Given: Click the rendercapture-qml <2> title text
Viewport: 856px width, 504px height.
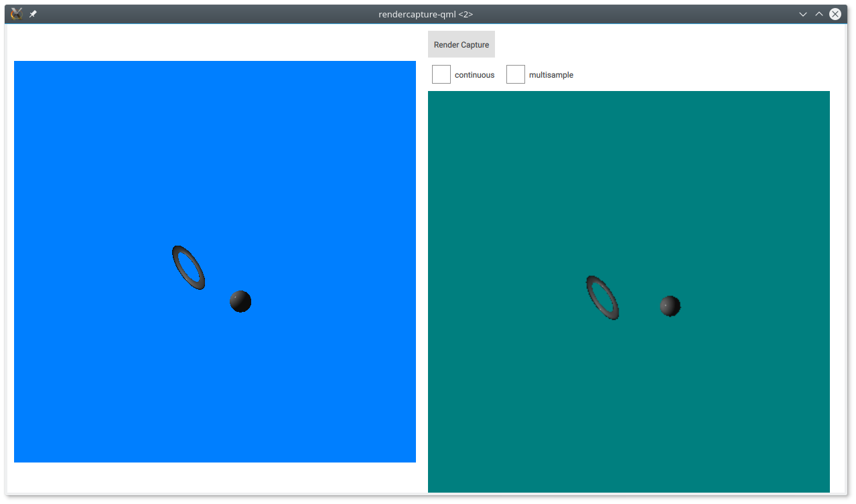Looking at the screenshot, I should [x=426, y=14].
